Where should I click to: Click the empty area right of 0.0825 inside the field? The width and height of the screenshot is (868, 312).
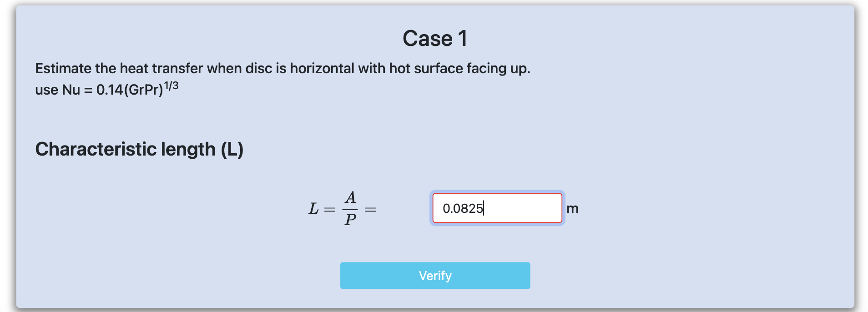(523, 208)
